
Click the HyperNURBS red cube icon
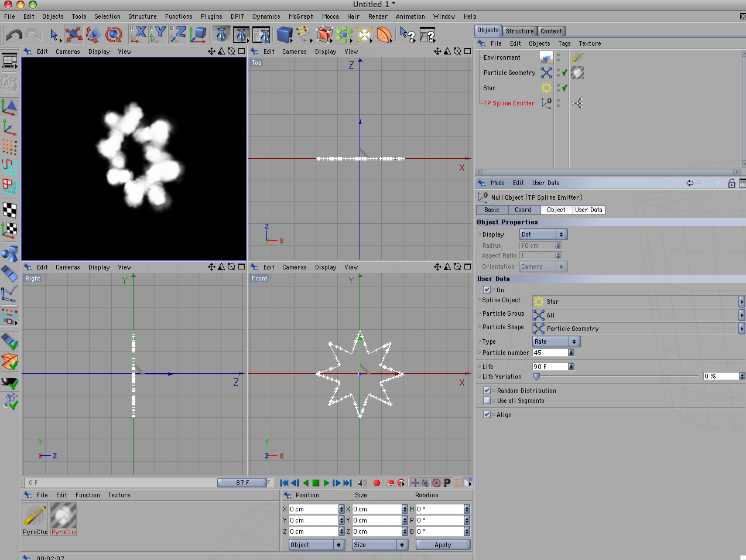324,35
